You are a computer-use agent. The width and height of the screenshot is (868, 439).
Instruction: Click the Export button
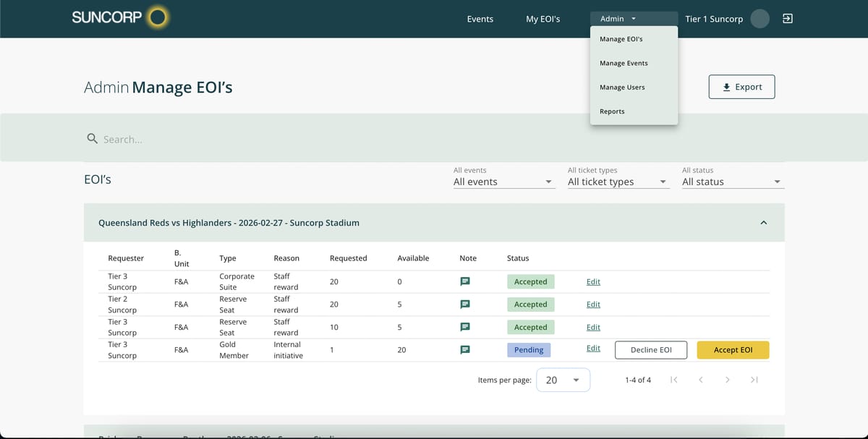tap(741, 87)
